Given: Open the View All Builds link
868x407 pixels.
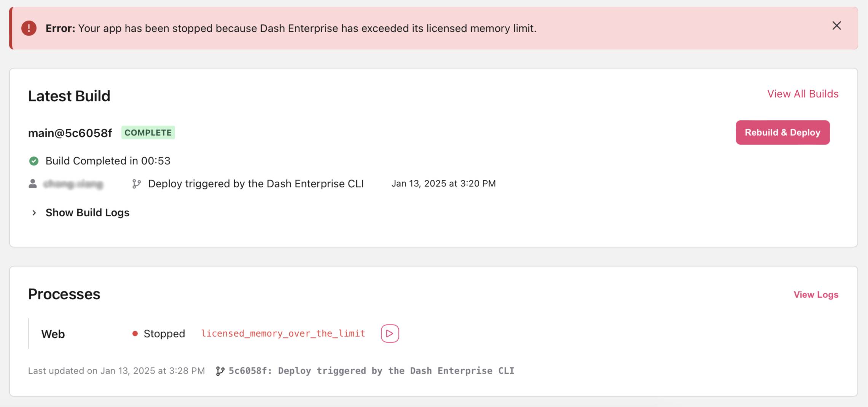Looking at the screenshot, I should click(803, 94).
